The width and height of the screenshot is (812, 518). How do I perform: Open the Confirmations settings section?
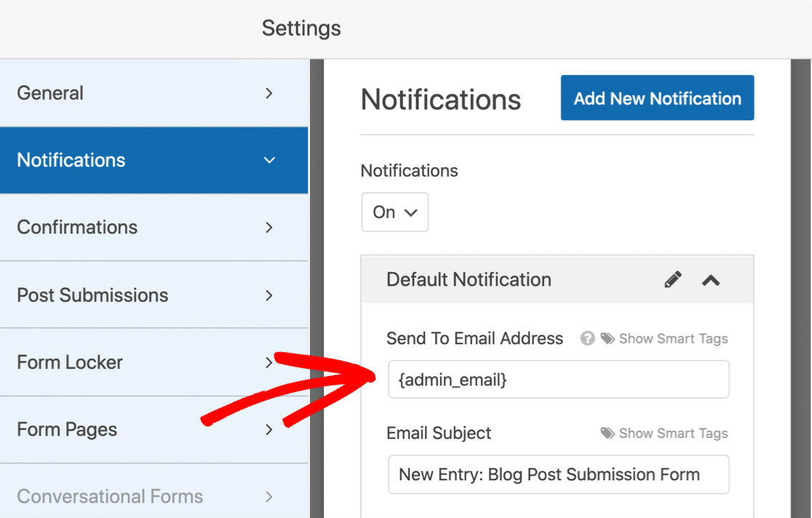tap(154, 228)
